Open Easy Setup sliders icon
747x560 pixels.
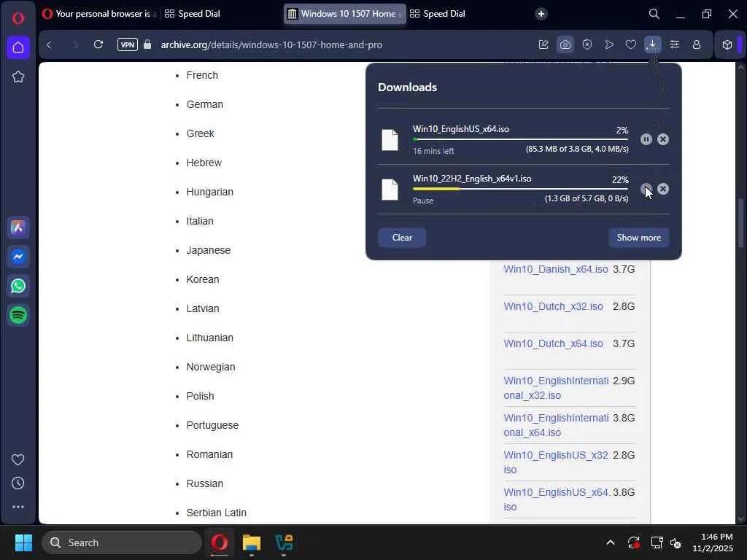[675, 44]
